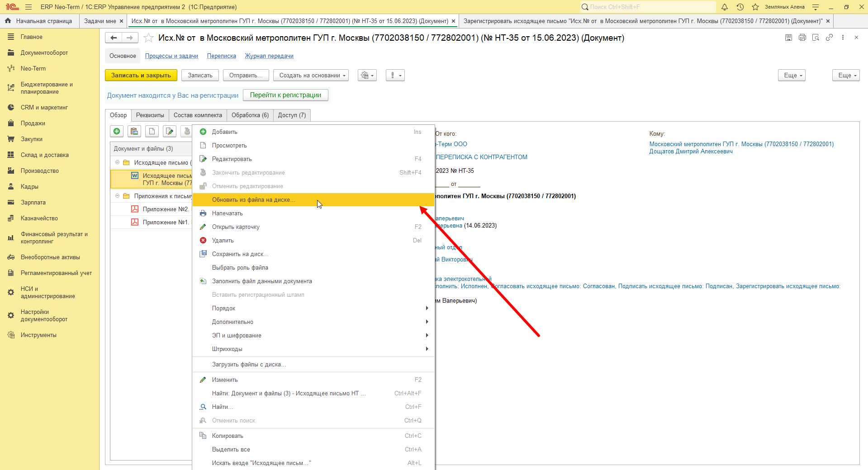The image size is (868, 470).
Task: Click the print document icon at top right
Action: coord(802,38)
